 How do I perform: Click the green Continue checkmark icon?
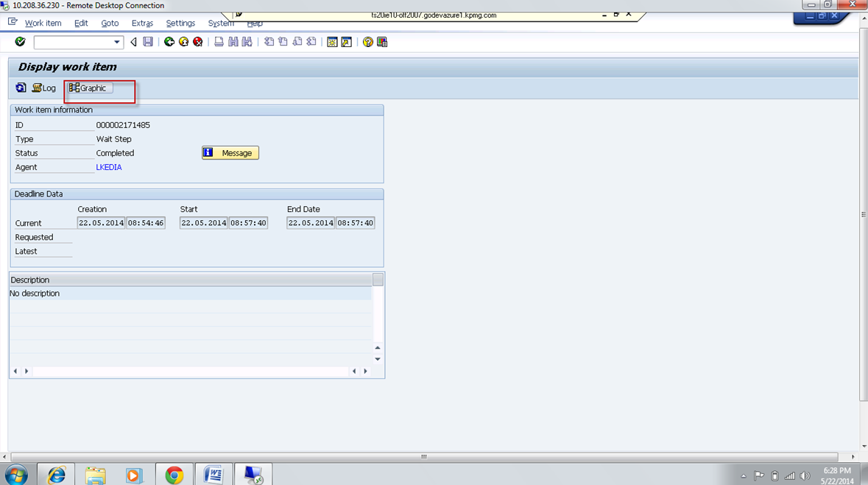pyautogui.click(x=19, y=42)
